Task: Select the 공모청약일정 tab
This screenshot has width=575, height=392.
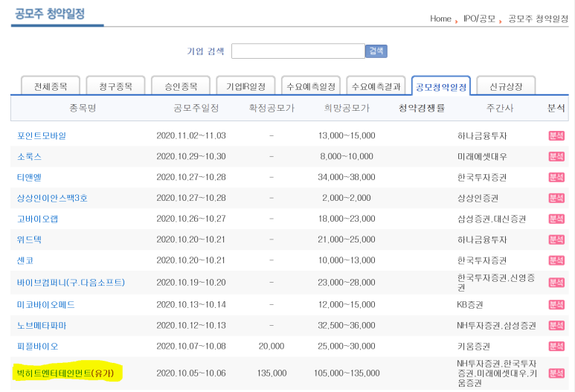Action: tap(441, 86)
